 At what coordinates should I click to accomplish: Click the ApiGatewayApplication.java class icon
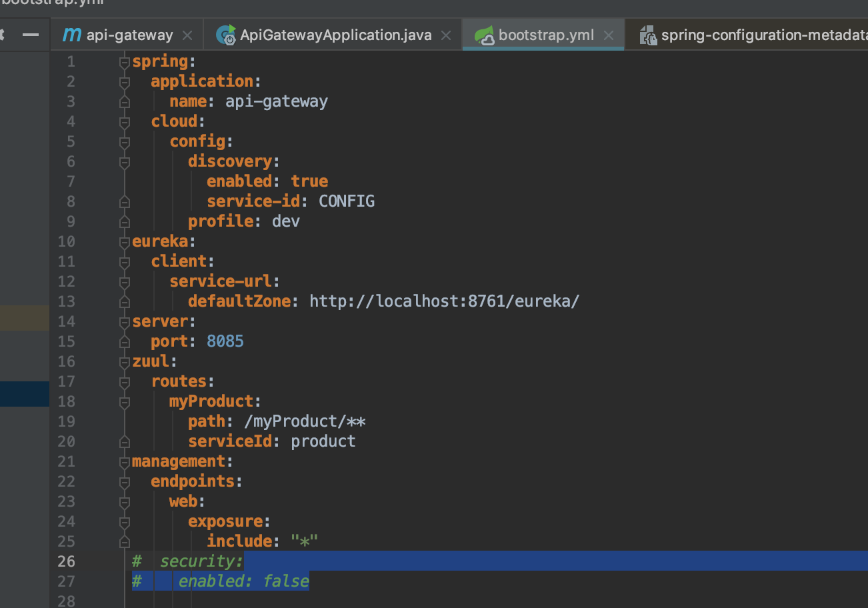pyautogui.click(x=227, y=35)
